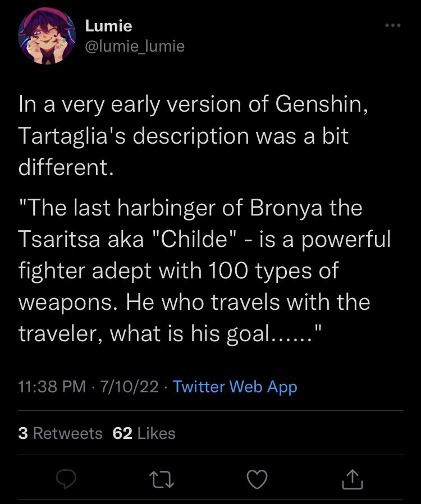Screen dimensions: 421x504
Task: Click the 7/10/22 date
Action: click(x=129, y=386)
